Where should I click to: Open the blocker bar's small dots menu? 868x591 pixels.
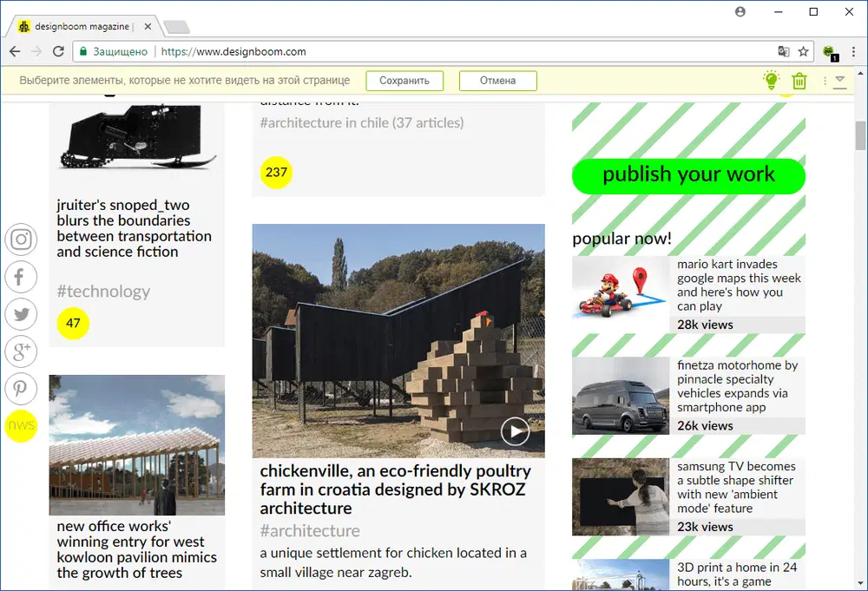pyautogui.click(x=825, y=81)
